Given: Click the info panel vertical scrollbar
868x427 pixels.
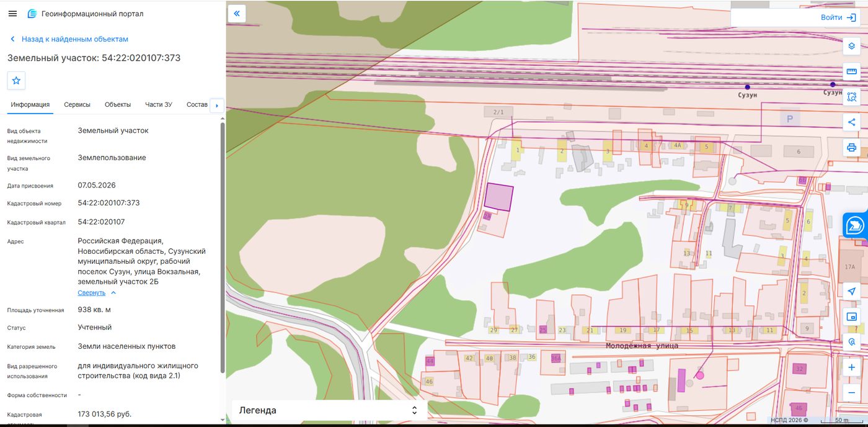Looking at the screenshot, I should pos(223,248).
